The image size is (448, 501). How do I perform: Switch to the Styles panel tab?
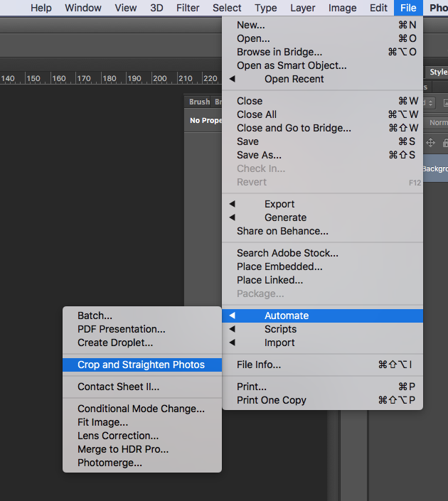[438, 72]
